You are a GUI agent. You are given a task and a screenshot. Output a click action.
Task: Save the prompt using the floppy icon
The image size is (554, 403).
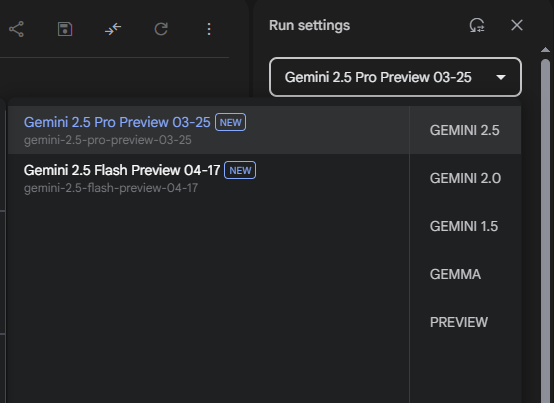[x=65, y=29]
